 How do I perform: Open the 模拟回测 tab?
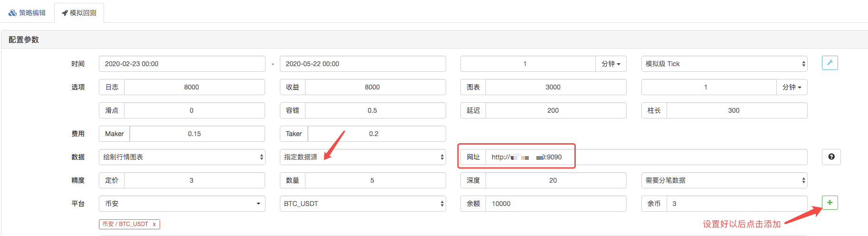pyautogui.click(x=79, y=13)
